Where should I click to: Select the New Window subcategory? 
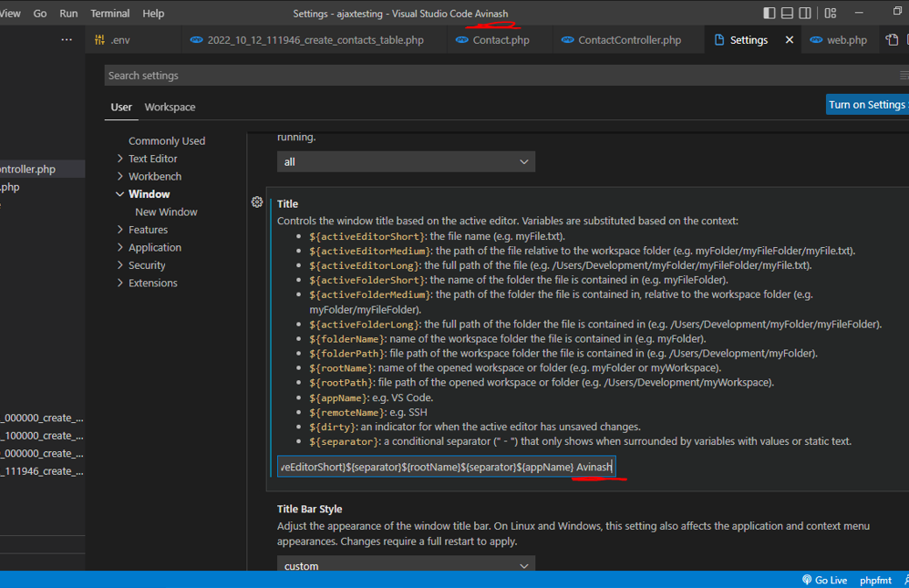(x=166, y=212)
